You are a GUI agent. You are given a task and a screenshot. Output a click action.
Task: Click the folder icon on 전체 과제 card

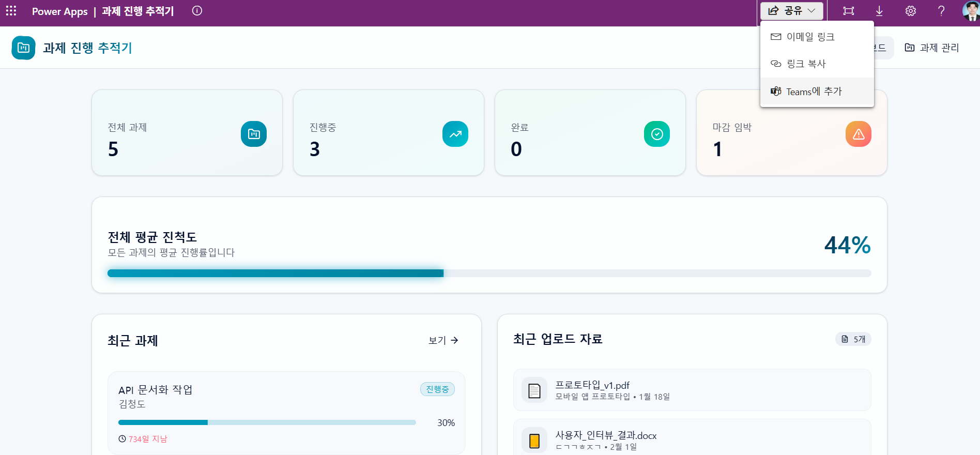pos(254,134)
